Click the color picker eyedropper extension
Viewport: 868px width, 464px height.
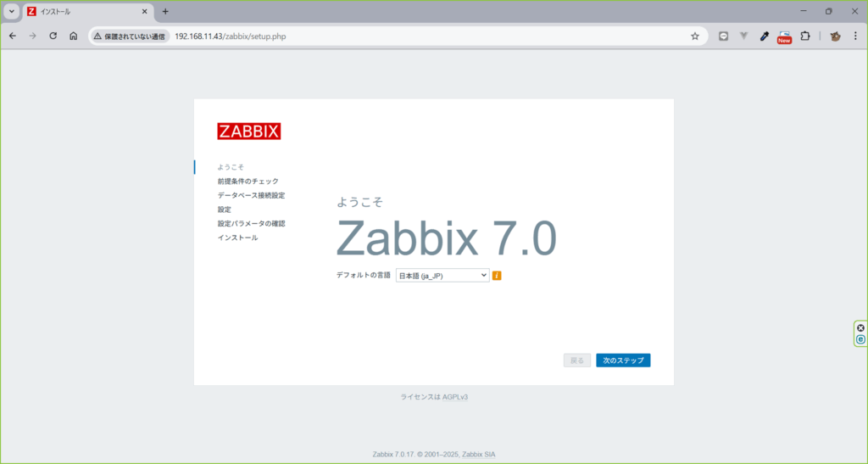[764, 36]
